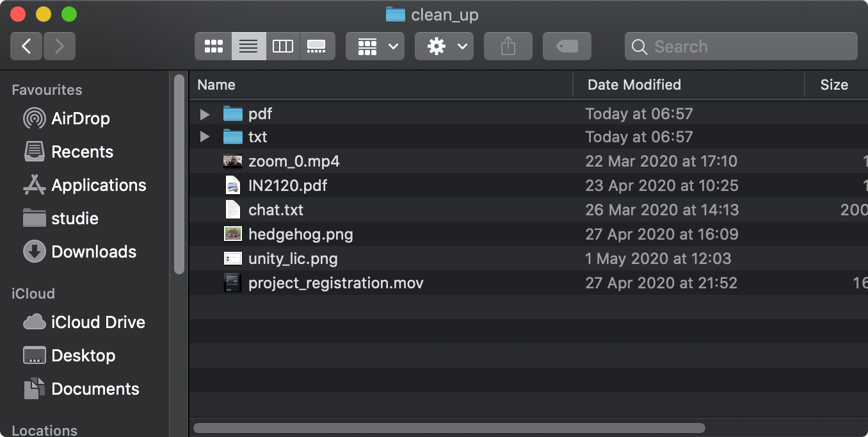The image size is (868, 437).
Task: Switch to list view
Action: tap(248, 46)
